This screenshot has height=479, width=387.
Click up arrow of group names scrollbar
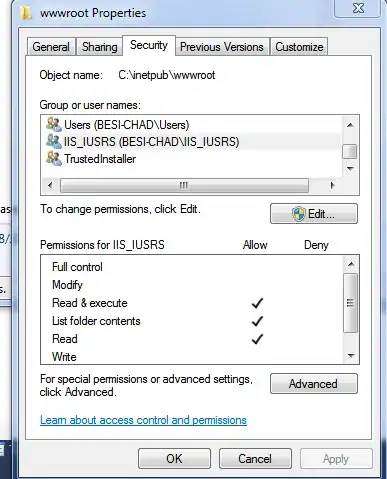point(350,125)
